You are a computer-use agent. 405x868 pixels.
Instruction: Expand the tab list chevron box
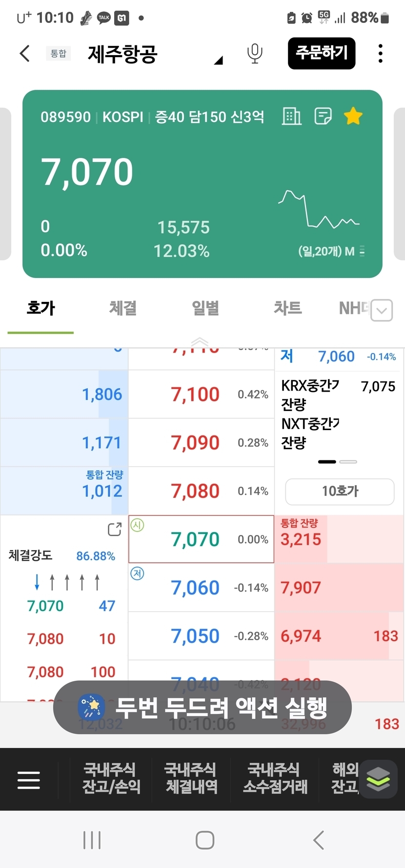click(381, 310)
